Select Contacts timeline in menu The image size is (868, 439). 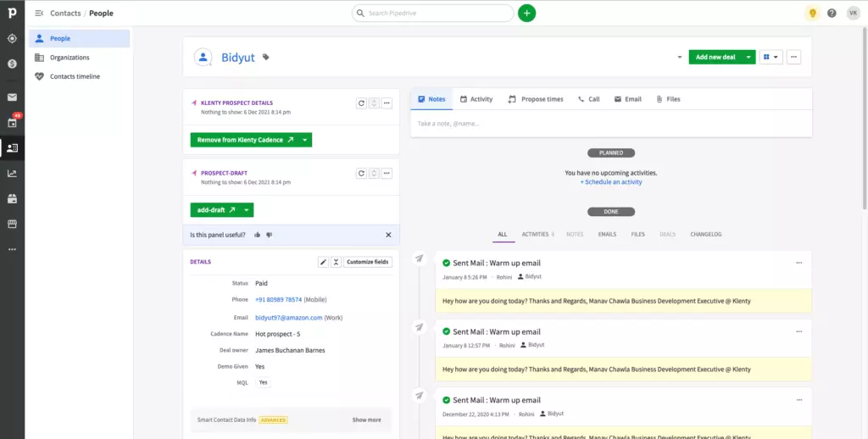79,76
